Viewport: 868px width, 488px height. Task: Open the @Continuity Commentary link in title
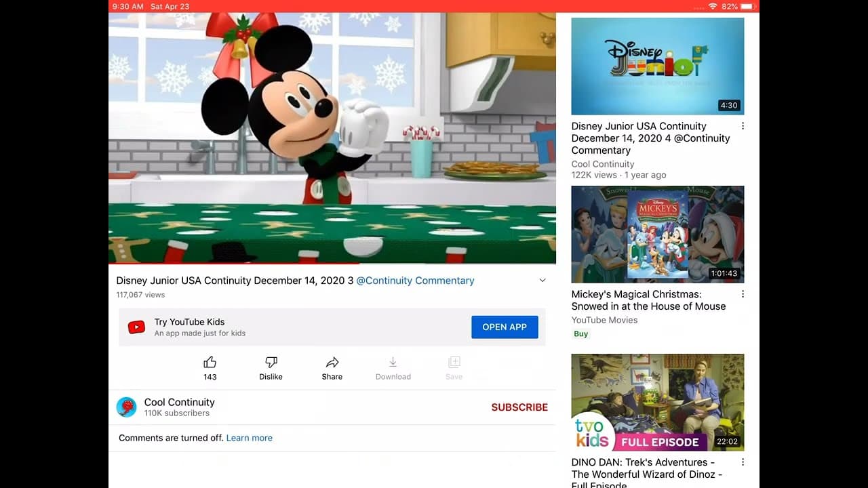[415, 281]
